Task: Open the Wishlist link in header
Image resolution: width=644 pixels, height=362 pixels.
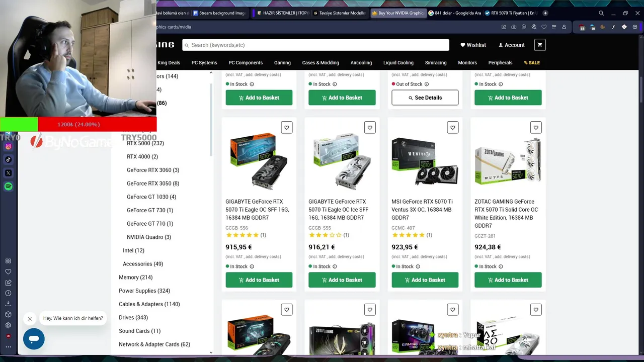Action: pos(473,45)
